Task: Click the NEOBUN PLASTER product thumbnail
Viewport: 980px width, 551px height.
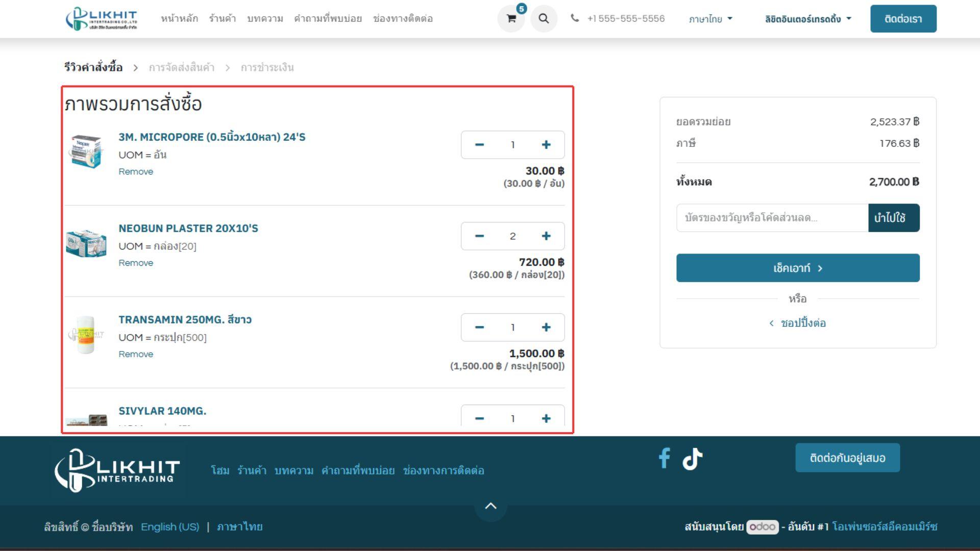Action: pos(86,243)
